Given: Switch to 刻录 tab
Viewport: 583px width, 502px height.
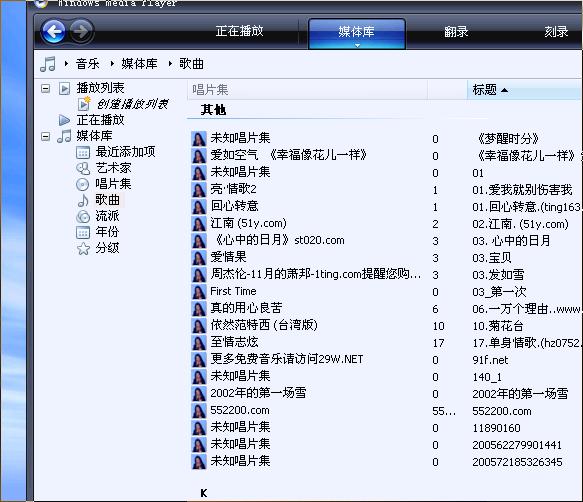Looking at the screenshot, I should coord(557,32).
